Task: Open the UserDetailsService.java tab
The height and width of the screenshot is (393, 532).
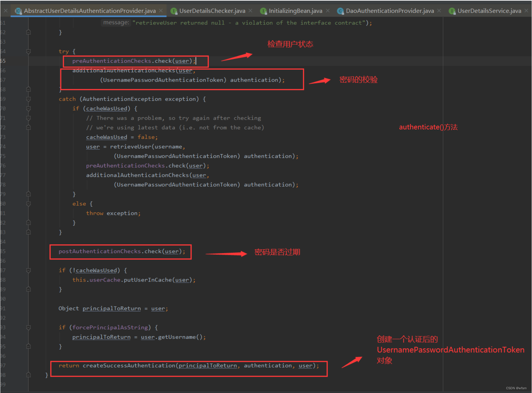Action: (x=489, y=11)
